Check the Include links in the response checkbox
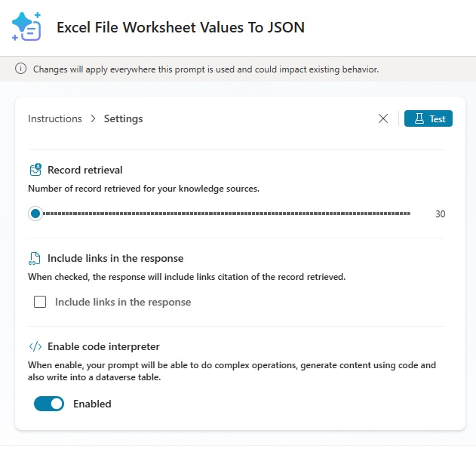 (41, 303)
